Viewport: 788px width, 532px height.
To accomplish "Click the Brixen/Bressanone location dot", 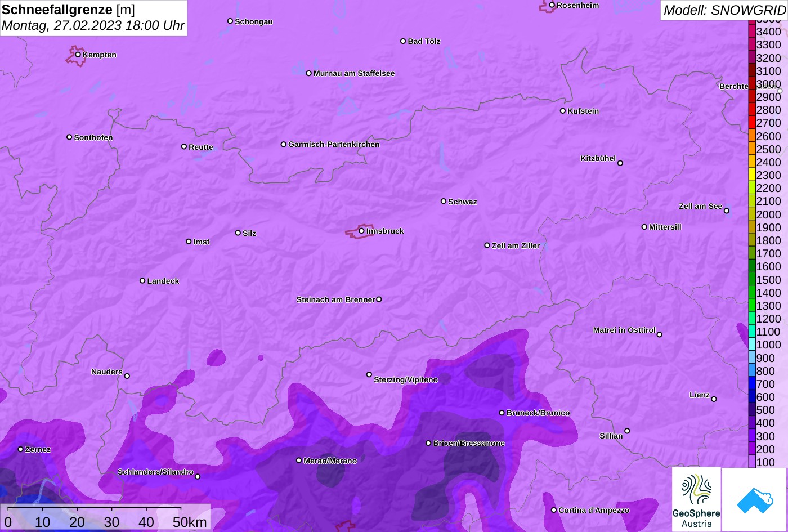I will [428, 443].
